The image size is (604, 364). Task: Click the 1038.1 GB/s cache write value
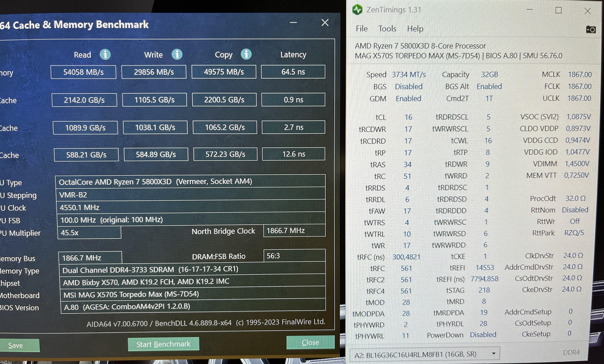(155, 127)
